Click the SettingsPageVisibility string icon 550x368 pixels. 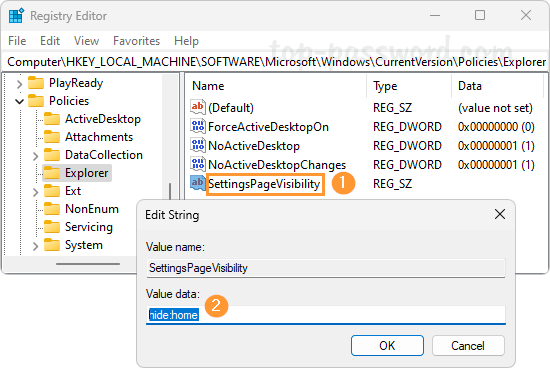(x=197, y=183)
